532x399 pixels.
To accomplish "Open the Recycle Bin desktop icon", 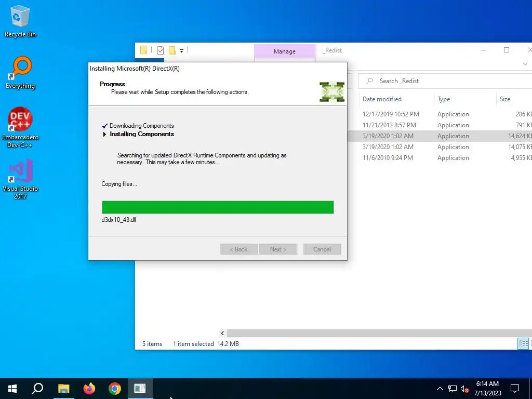I will (20, 21).
